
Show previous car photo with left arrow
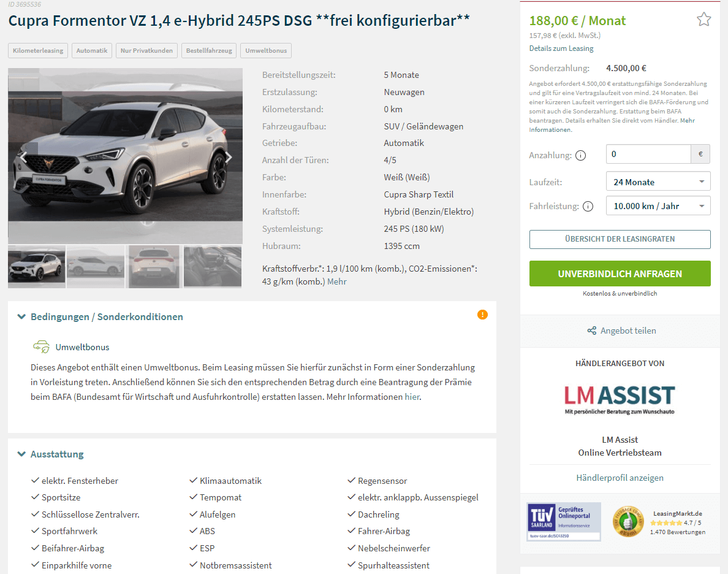tap(23, 157)
